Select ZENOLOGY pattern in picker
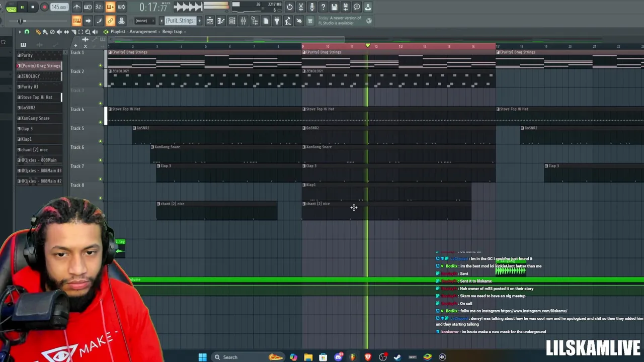The height and width of the screenshot is (362, 644). click(39, 76)
